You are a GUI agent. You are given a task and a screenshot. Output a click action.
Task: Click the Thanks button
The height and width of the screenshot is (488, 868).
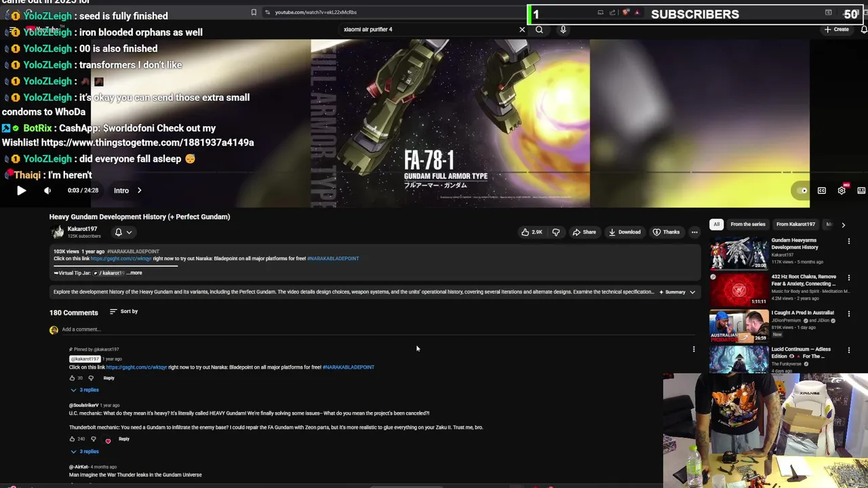[666, 232]
